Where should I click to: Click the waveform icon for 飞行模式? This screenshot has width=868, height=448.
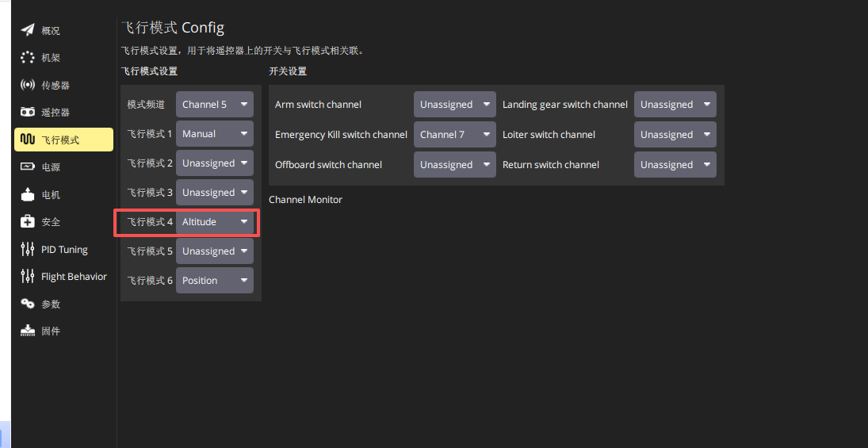[28, 140]
